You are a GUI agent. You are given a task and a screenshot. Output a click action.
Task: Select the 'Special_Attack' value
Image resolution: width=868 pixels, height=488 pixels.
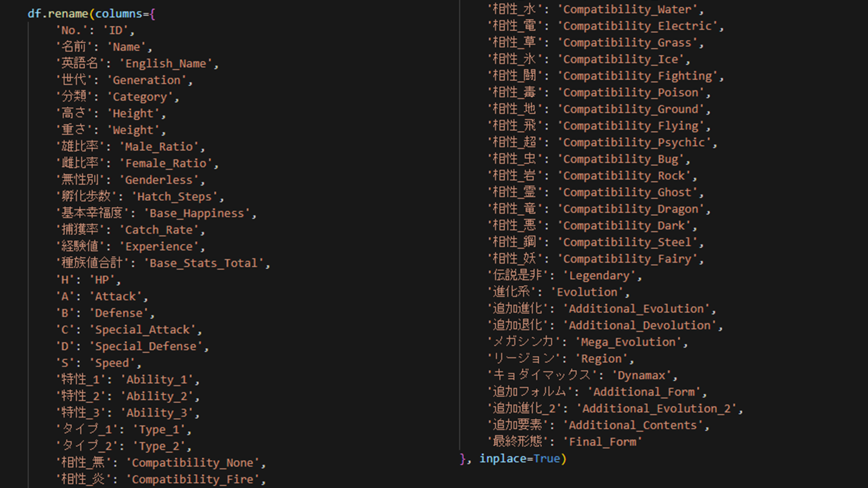[142, 330]
